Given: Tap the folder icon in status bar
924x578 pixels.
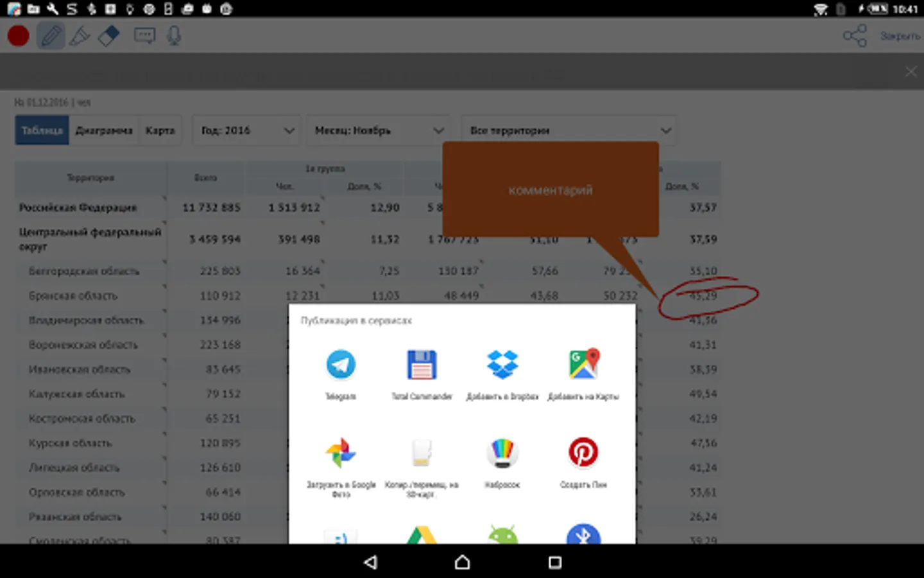Looking at the screenshot, I should point(33,9).
